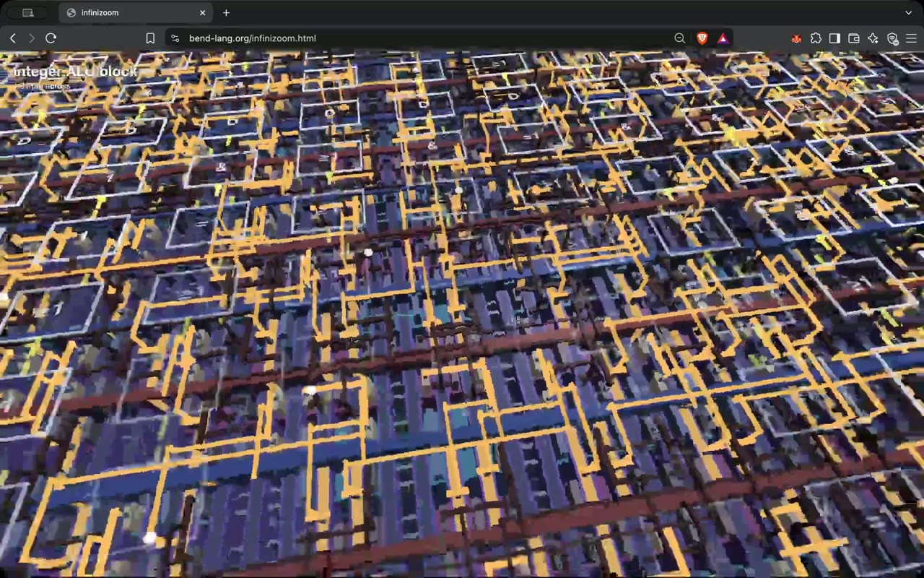Open the tab search dropdown chevron
This screenshot has height=578, width=924.
pyautogui.click(x=908, y=12)
